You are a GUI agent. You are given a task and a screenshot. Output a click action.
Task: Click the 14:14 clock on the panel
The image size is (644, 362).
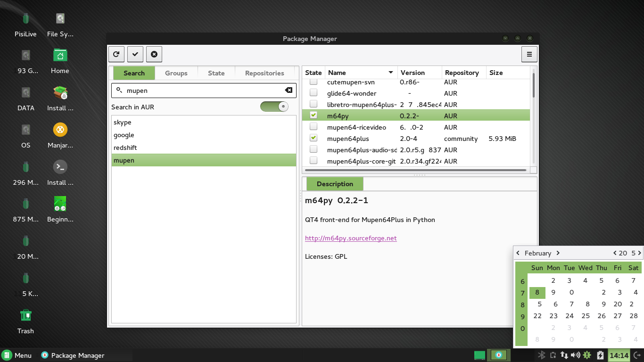pyautogui.click(x=619, y=355)
